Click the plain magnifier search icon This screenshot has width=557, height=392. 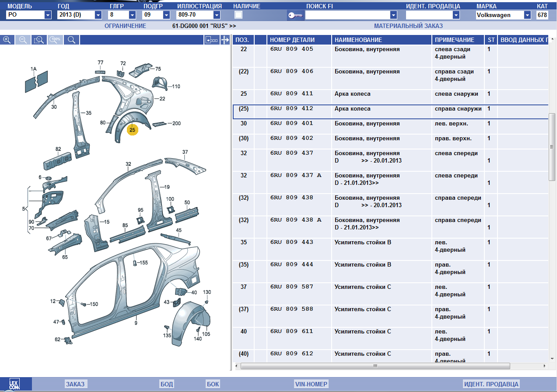click(x=72, y=40)
